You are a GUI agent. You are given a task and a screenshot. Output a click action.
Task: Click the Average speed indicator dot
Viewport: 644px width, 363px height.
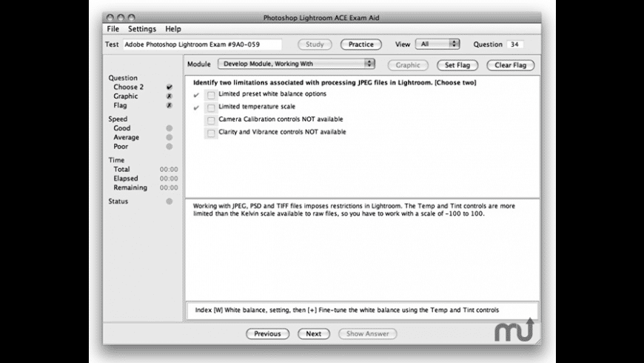(170, 137)
